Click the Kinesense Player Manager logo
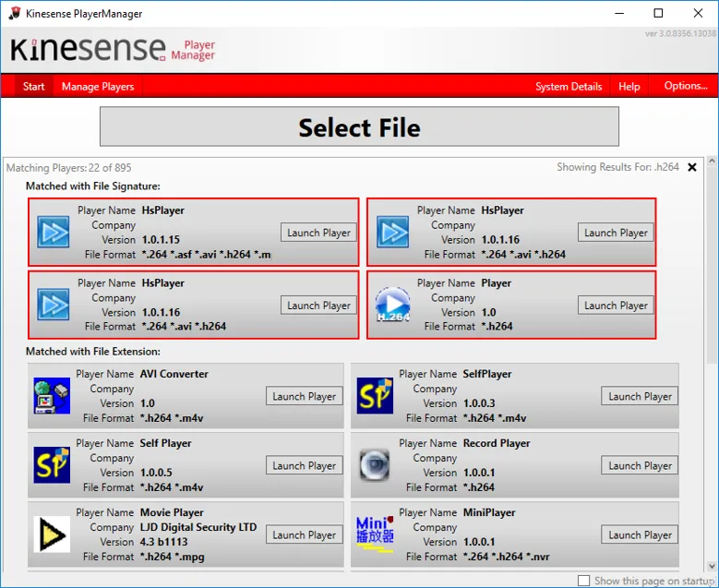The width and height of the screenshot is (719, 588). click(113, 49)
